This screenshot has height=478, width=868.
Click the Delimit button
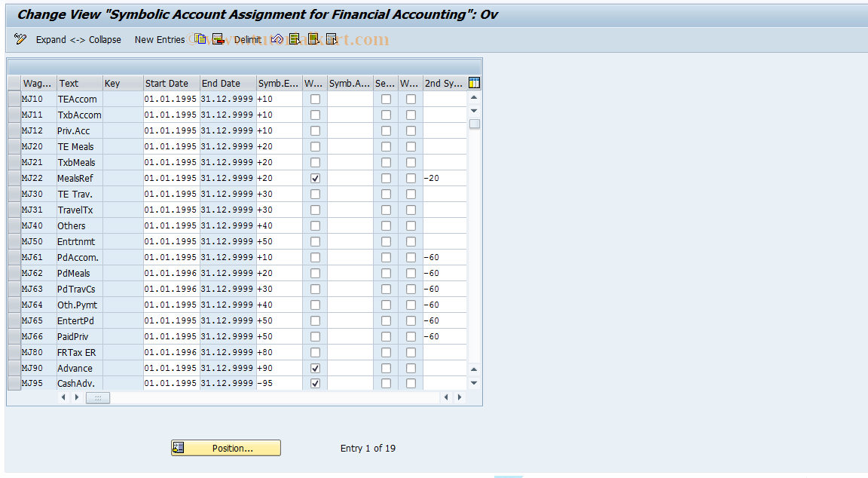(x=247, y=39)
